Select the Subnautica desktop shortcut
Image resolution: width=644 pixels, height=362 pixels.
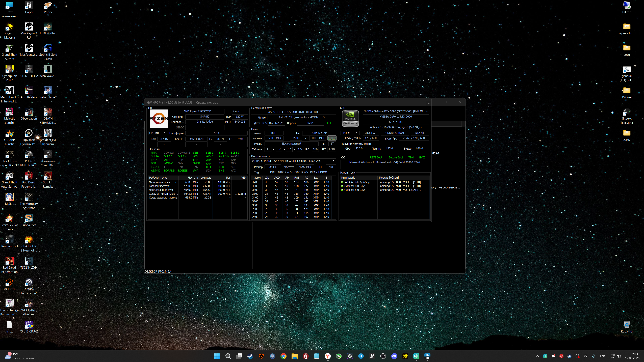29,220
